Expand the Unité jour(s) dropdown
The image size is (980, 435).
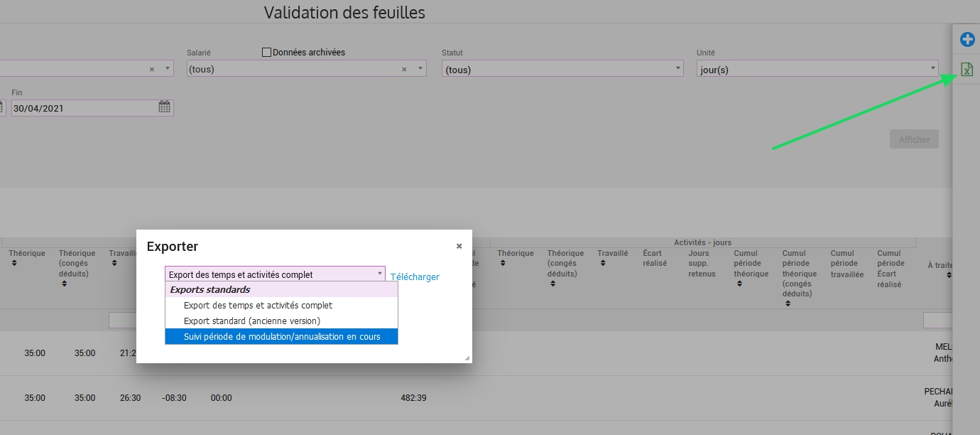[817, 69]
